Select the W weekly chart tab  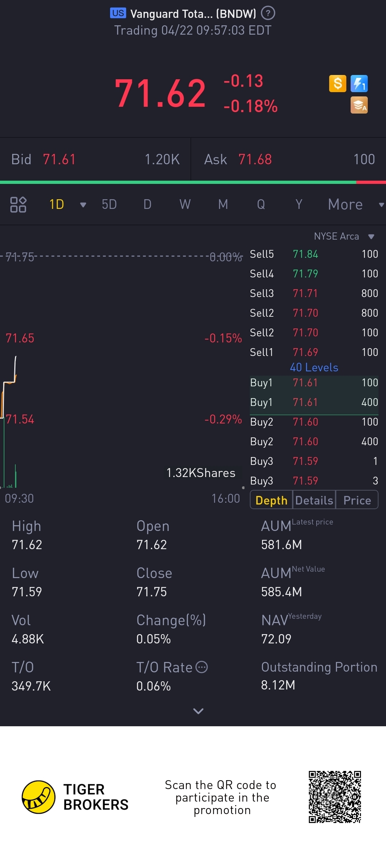tap(185, 205)
